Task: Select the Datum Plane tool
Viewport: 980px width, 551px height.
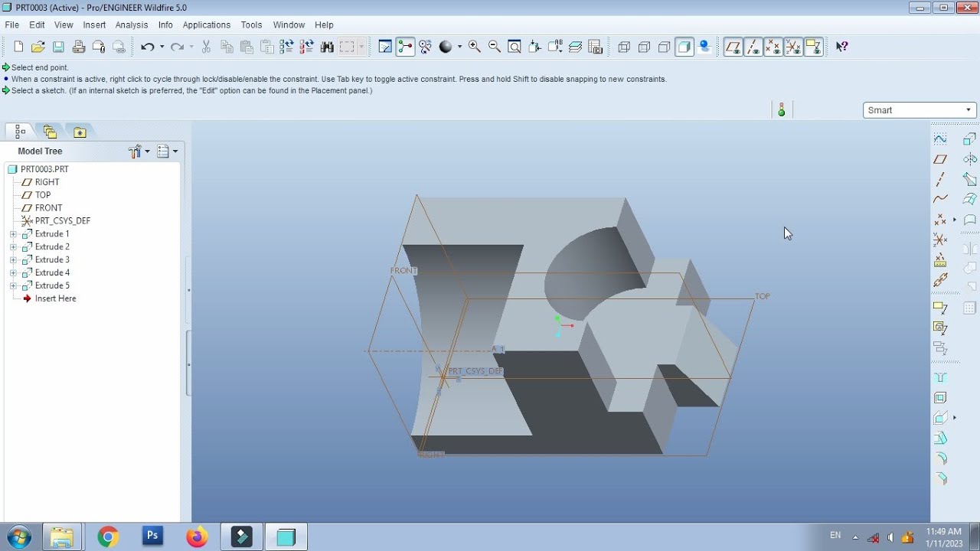Action: (940, 159)
